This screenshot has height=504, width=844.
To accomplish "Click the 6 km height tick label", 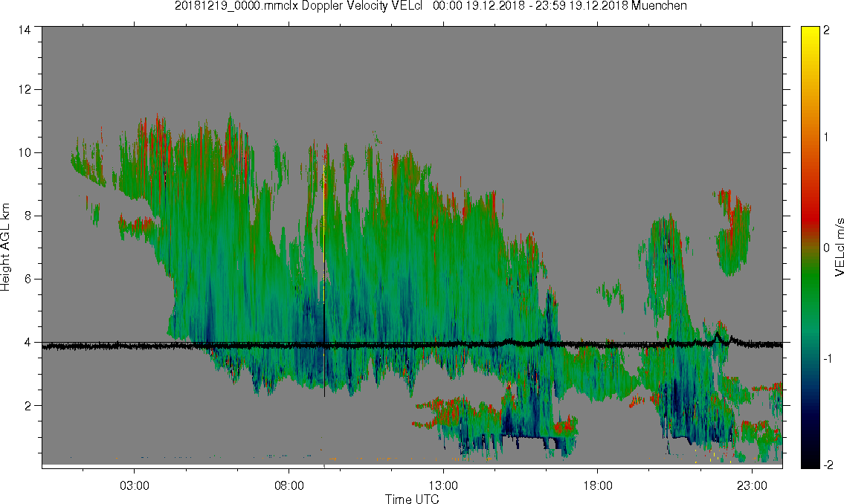I will [28, 280].
